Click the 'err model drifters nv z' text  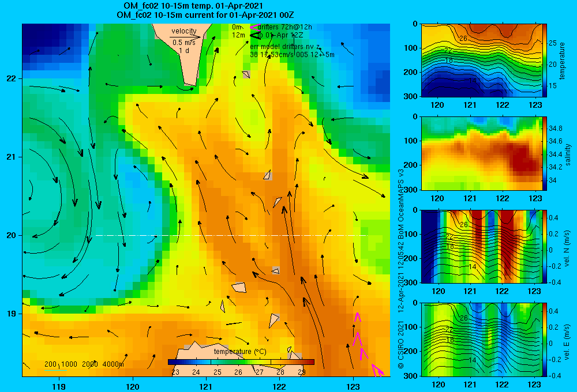(x=284, y=47)
